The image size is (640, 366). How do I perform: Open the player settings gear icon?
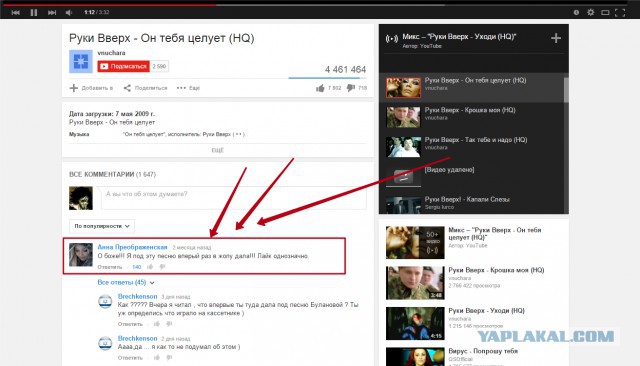(590, 12)
